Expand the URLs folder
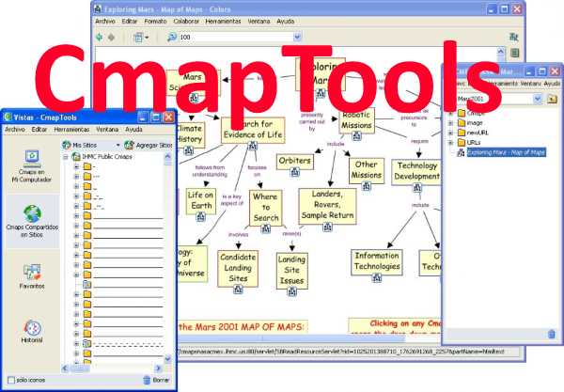The image size is (564, 392). pyautogui.click(x=450, y=143)
